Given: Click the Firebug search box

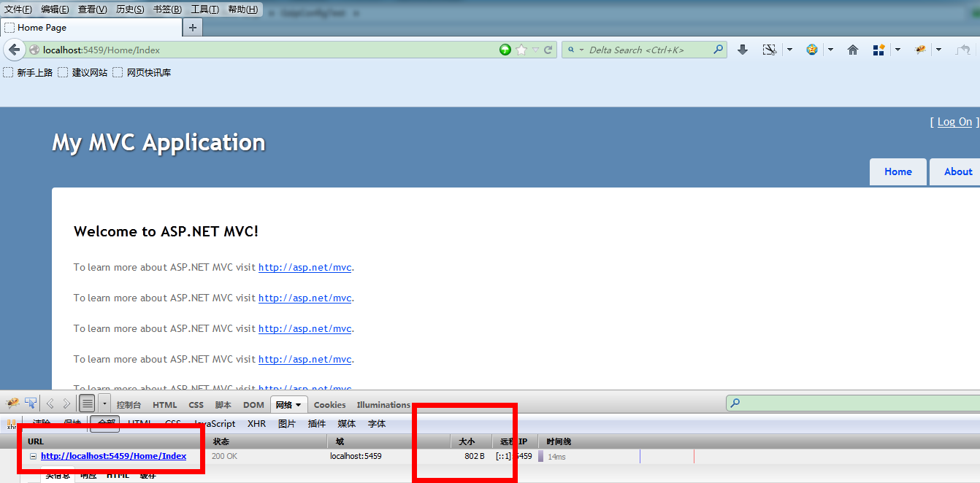Looking at the screenshot, I should pyautogui.click(x=853, y=403).
